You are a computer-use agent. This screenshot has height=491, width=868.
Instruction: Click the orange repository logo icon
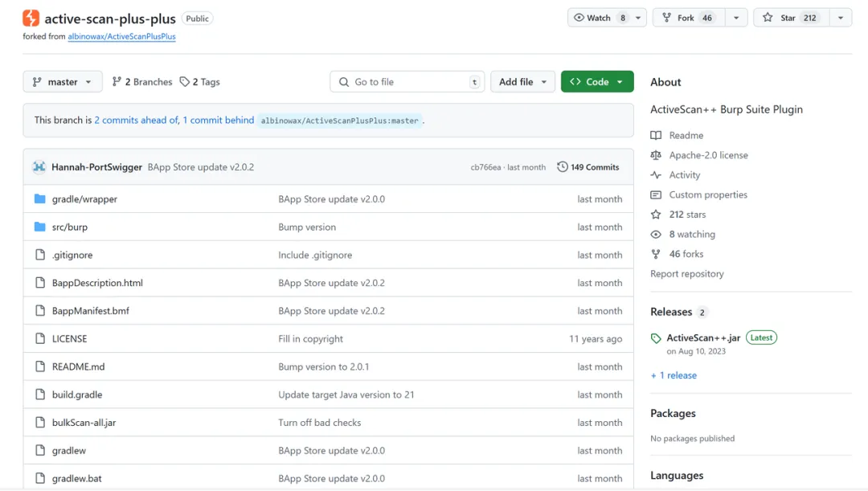point(31,18)
